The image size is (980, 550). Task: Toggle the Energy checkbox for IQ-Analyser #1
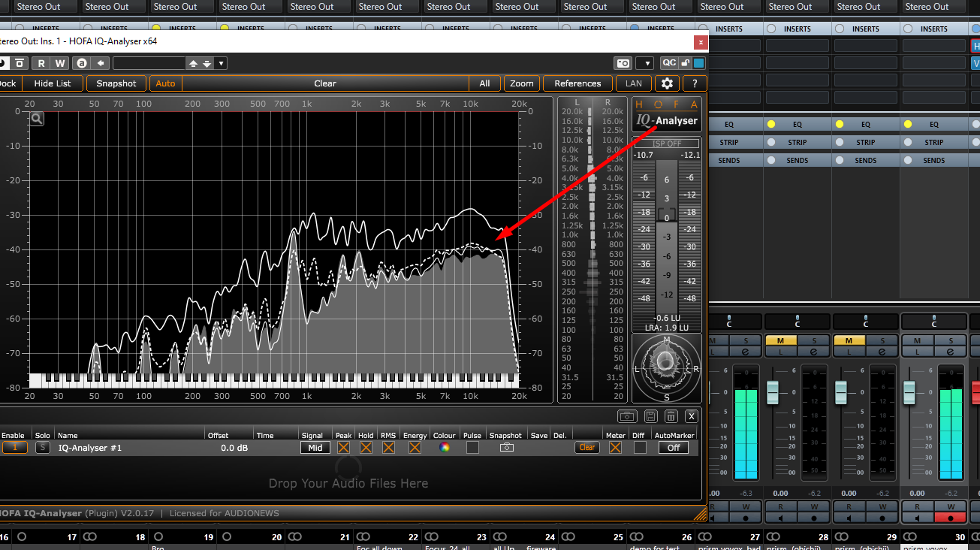(x=415, y=448)
